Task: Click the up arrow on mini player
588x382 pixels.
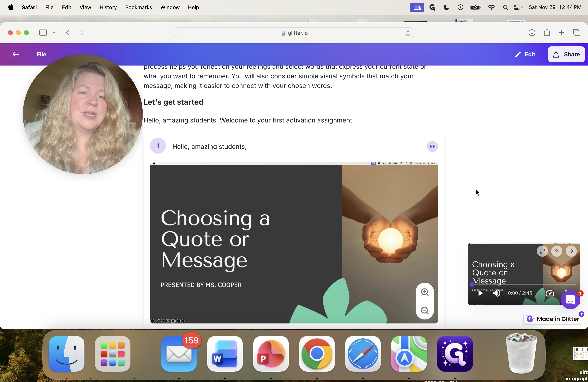Action: point(557,251)
